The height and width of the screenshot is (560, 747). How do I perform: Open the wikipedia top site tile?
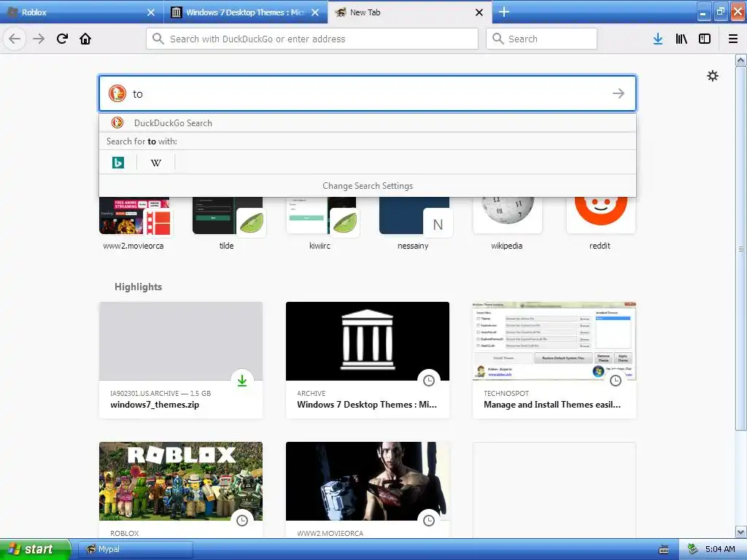tap(507, 223)
